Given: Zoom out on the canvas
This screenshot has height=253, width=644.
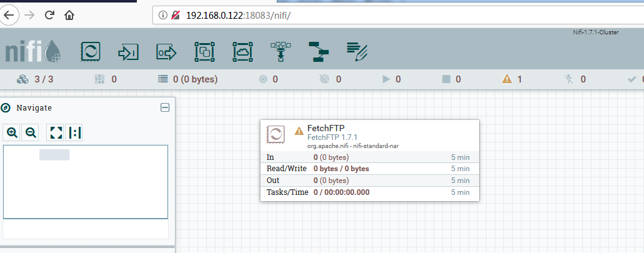Looking at the screenshot, I should [x=31, y=132].
